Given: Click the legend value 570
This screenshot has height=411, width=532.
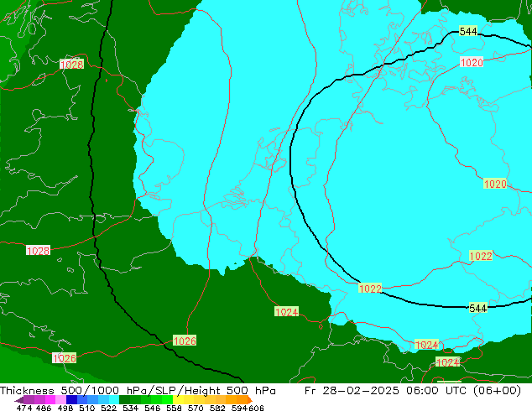Looking at the screenshot, I should click(196, 408).
